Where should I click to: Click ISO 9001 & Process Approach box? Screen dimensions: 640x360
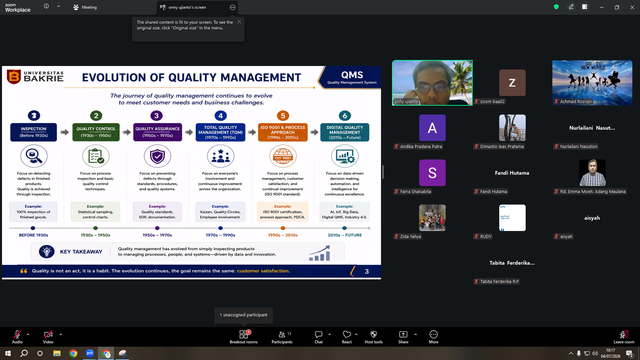(283, 132)
